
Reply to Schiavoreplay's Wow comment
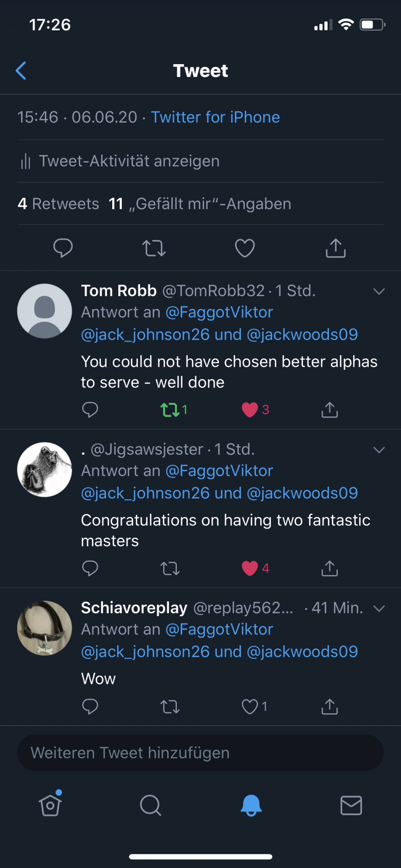(x=90, y=707)
